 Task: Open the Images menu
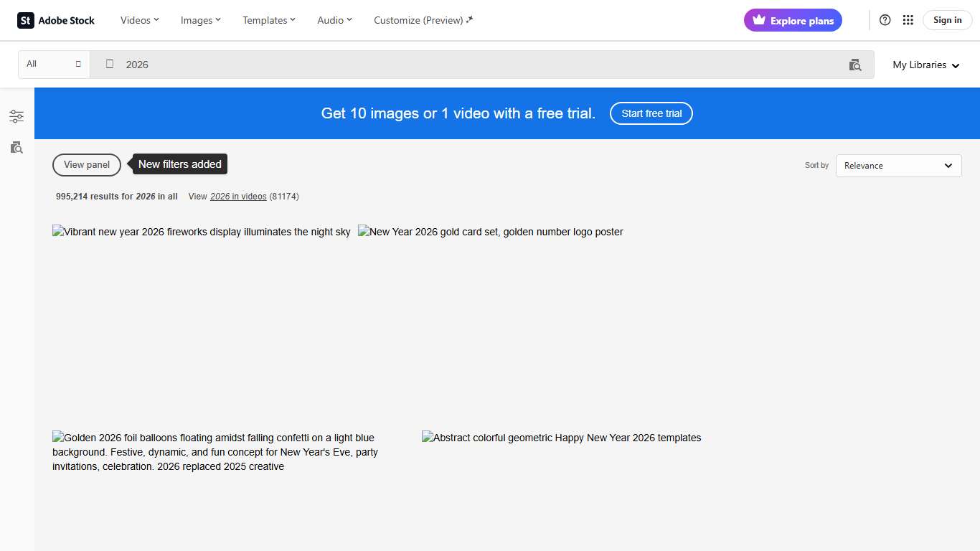pos(200,20)
